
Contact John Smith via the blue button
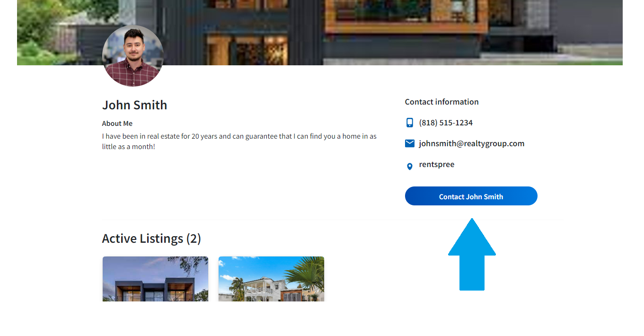(471, 196)
